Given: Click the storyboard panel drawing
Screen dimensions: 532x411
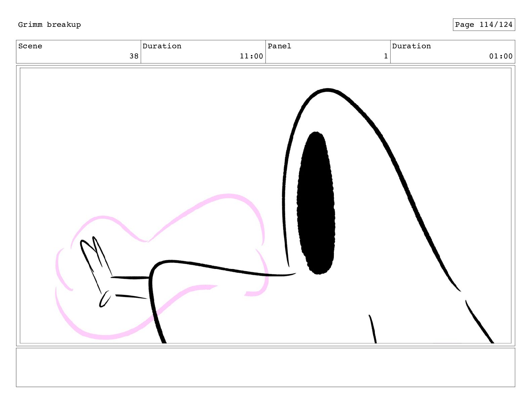Looking at the screenshot, I should click(265, 205).
